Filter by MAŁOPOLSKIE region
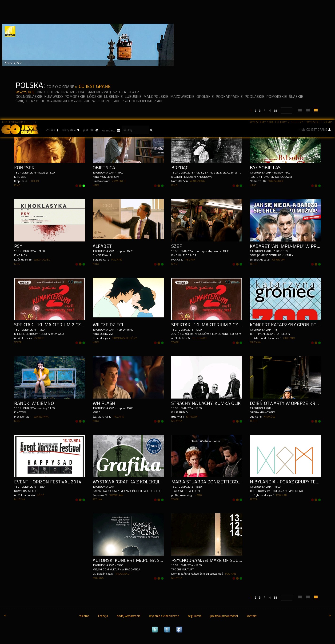 pos(156,96)
